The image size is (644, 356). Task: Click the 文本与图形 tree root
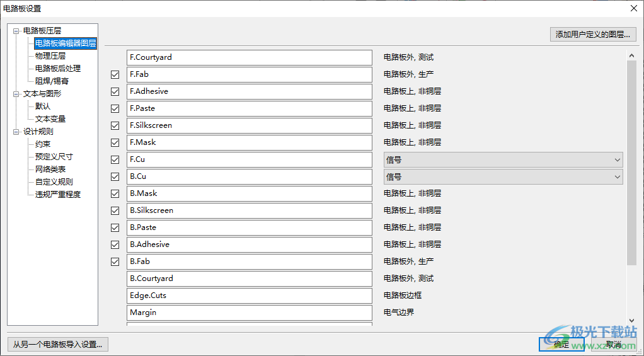[x=42, y=94]
